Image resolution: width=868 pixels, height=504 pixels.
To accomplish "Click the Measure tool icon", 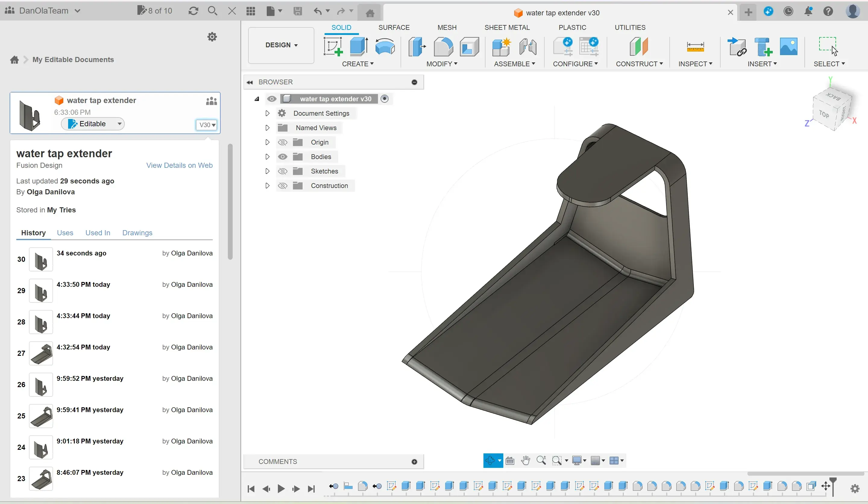I will pos(695,46).
